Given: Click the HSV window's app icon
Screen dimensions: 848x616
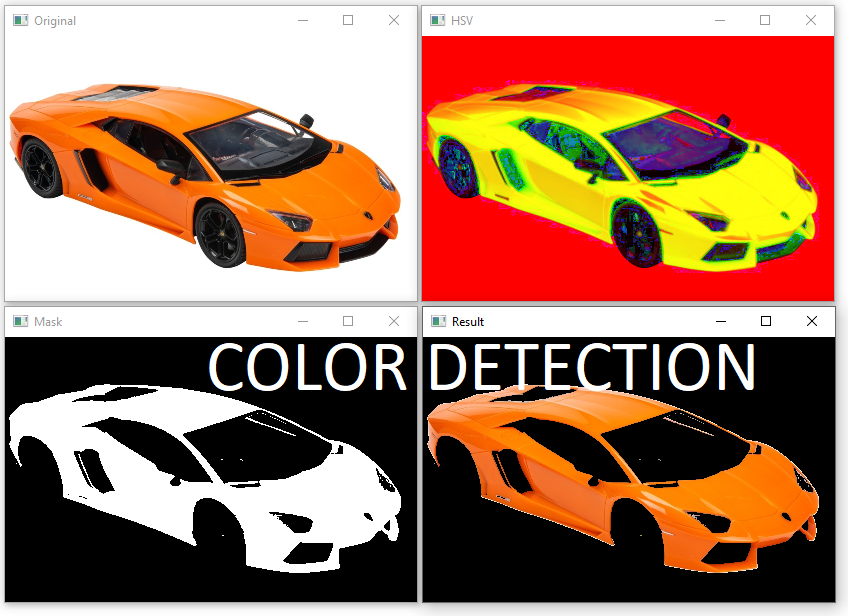Looking at the screenshot, I should [438, 21].
